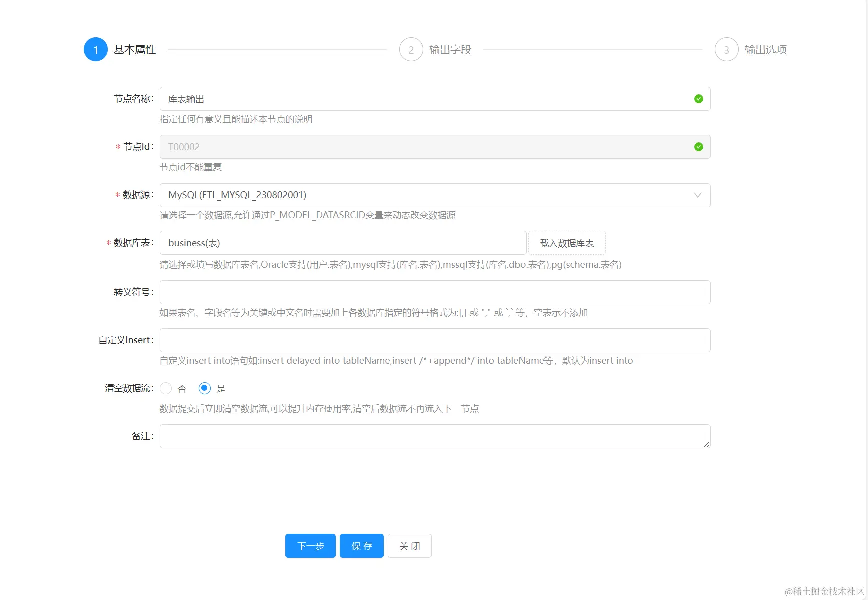
Task: Focus the 节点名称 input with 库表输出
Action: tap(435, 99)
